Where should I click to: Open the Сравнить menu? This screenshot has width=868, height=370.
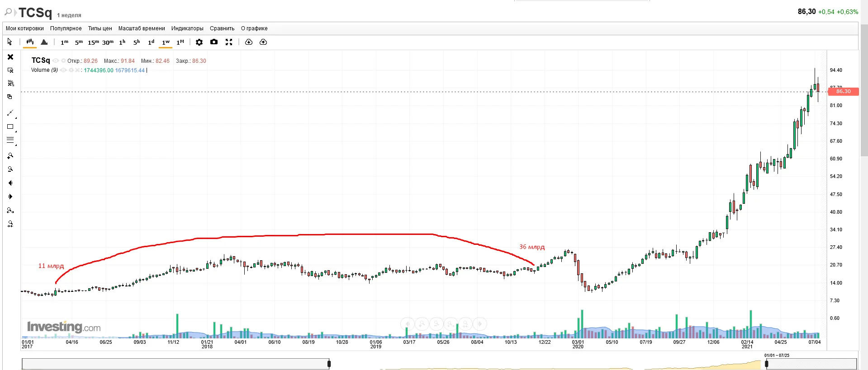[x=222, y=28]
